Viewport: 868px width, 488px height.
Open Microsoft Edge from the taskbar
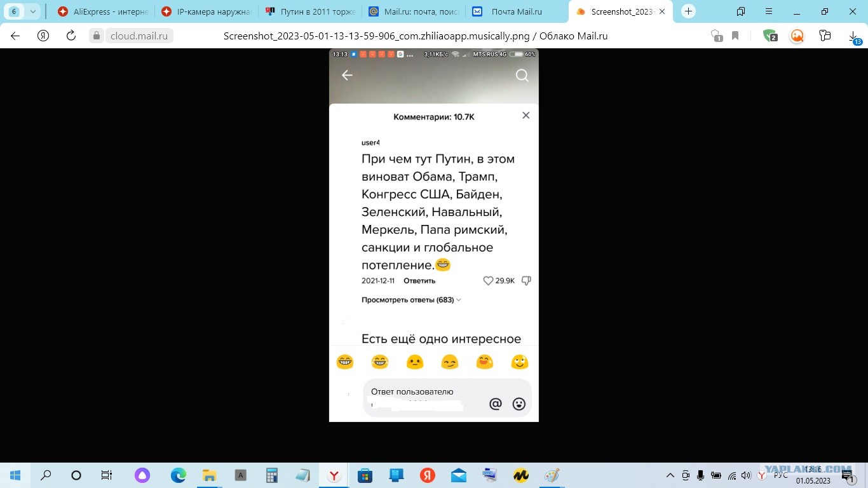point(179,475)
